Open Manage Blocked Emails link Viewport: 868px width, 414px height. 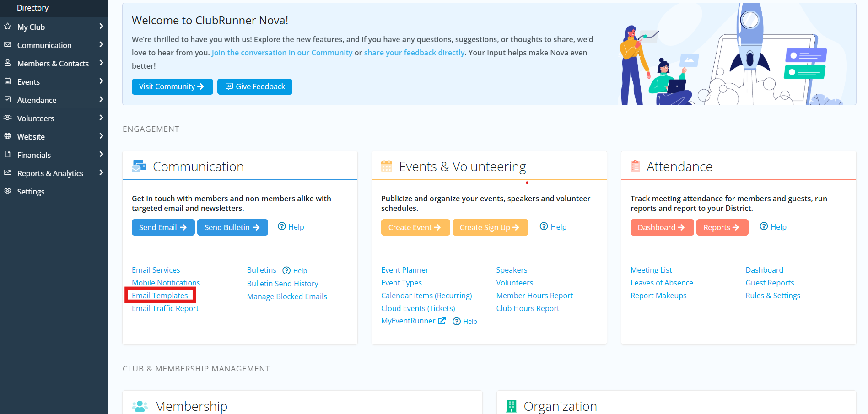(x=287, y=296)
